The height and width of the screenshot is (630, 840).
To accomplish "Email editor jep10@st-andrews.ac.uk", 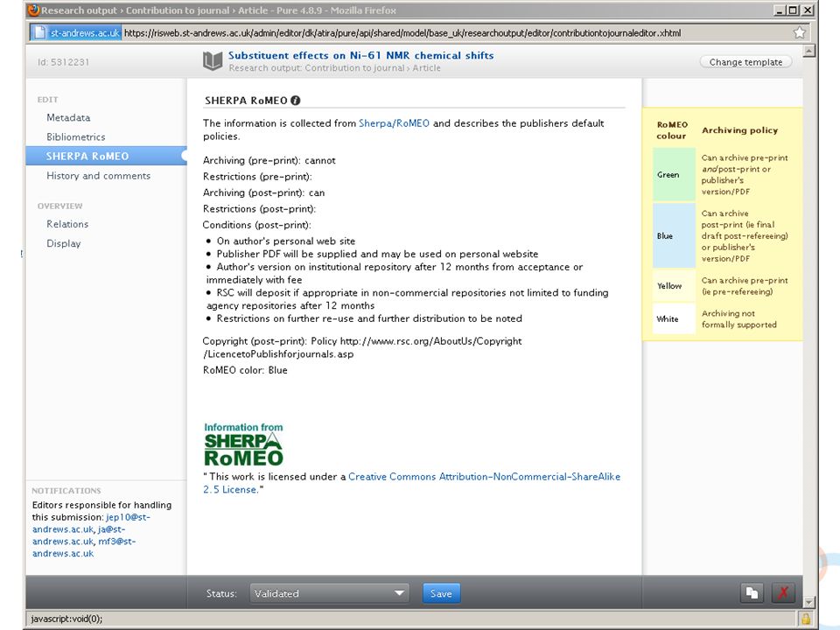I will (x=91, y=523).
